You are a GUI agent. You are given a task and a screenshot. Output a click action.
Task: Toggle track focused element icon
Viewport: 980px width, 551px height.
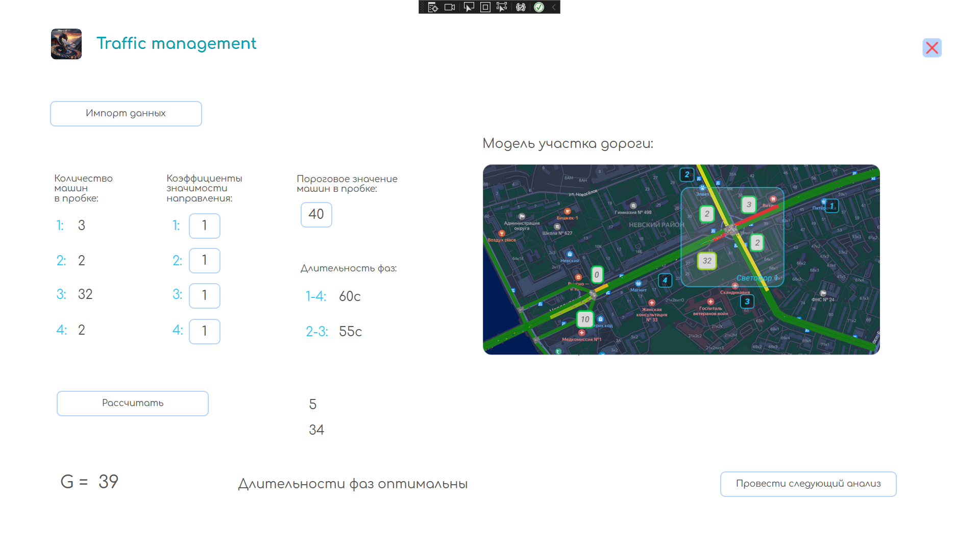click(x=502, y=7)
